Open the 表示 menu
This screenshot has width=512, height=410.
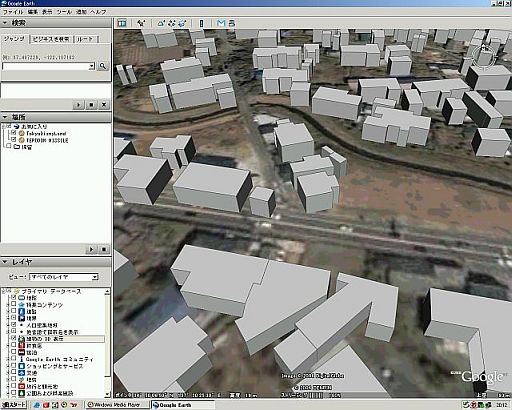click(x=47, y=12)
